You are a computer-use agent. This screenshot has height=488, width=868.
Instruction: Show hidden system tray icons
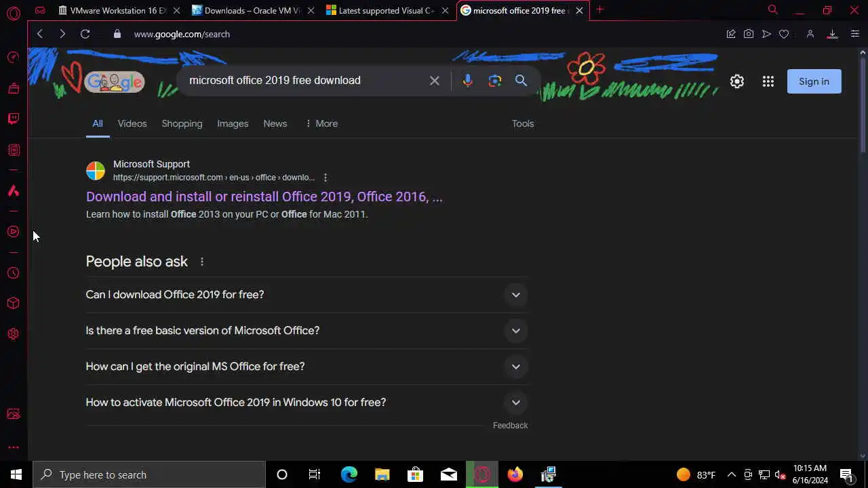pos(732,474)
